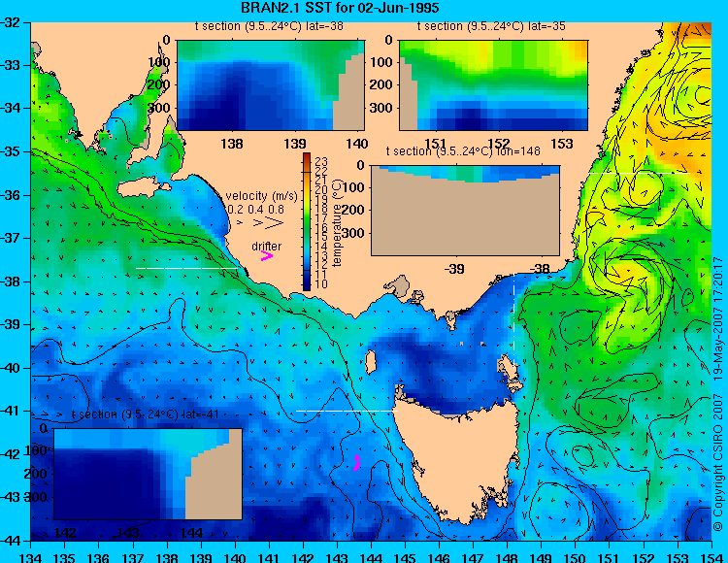The image size is (728, 563).
Task: Click the 141 label on the main longitude axis
Action: click(269, 557)
